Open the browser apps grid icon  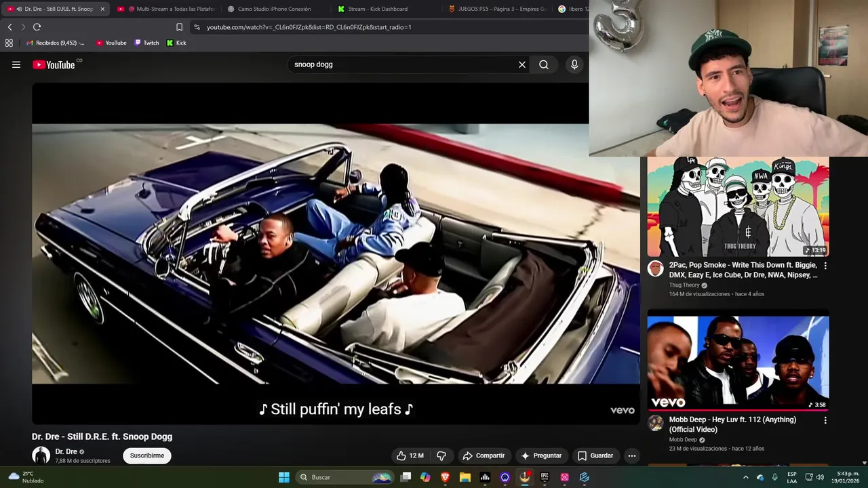[x=9, y=43]
